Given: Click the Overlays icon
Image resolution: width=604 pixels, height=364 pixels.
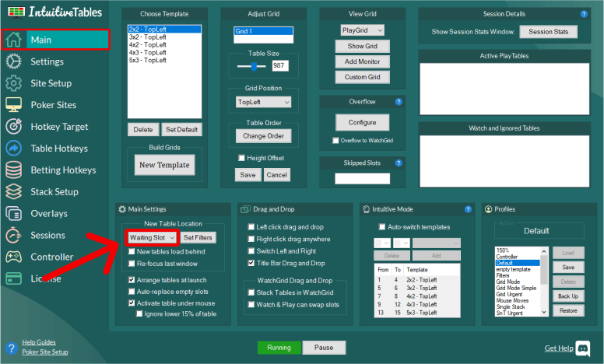Looking at the screenshot, I should pyautogui.click(x=14, y=213).
